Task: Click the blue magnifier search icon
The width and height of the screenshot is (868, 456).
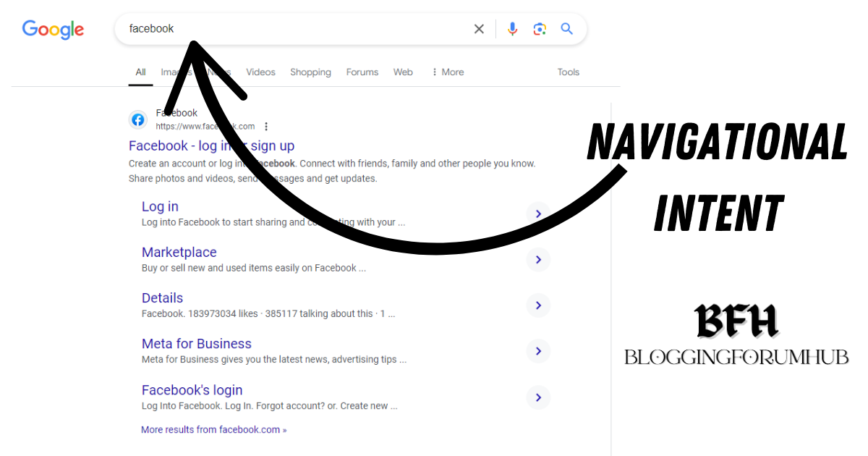Action: click(567, 29)
